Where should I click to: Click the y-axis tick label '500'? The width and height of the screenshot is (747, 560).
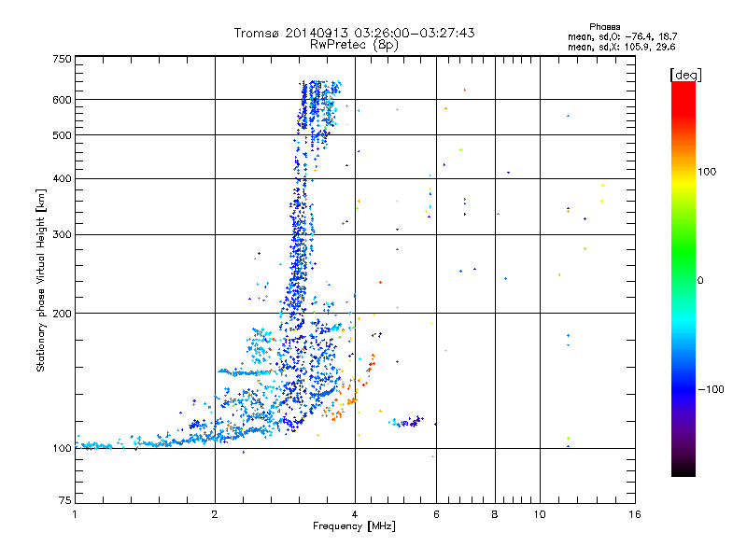(x=62, y=135)
